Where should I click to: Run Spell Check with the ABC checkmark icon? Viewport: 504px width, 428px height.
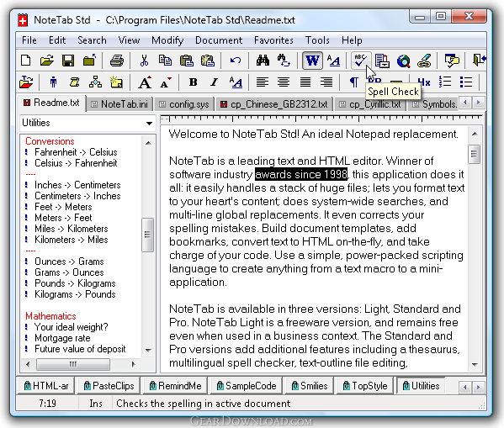coord(361,61)
